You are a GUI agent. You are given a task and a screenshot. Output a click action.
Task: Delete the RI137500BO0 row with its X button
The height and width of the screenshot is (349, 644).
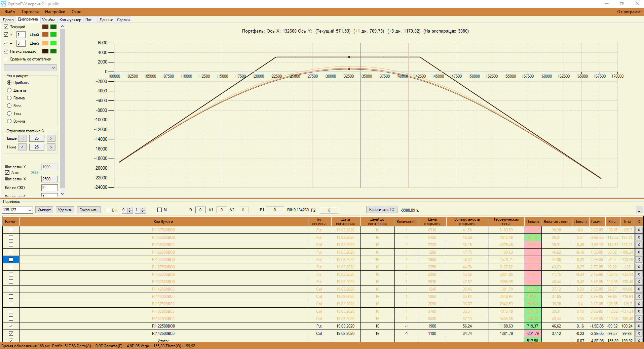pyautogui.click(x=639, y=230)
